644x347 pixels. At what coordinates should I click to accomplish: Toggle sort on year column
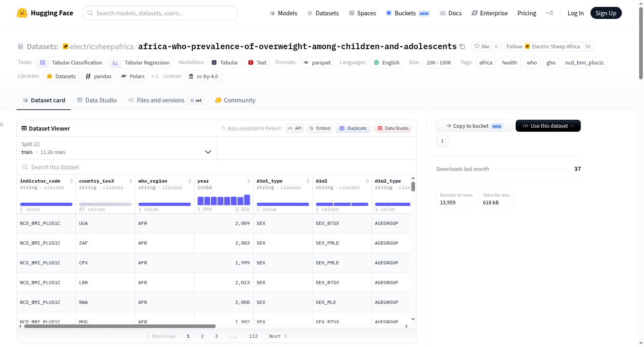pos(249,181)
